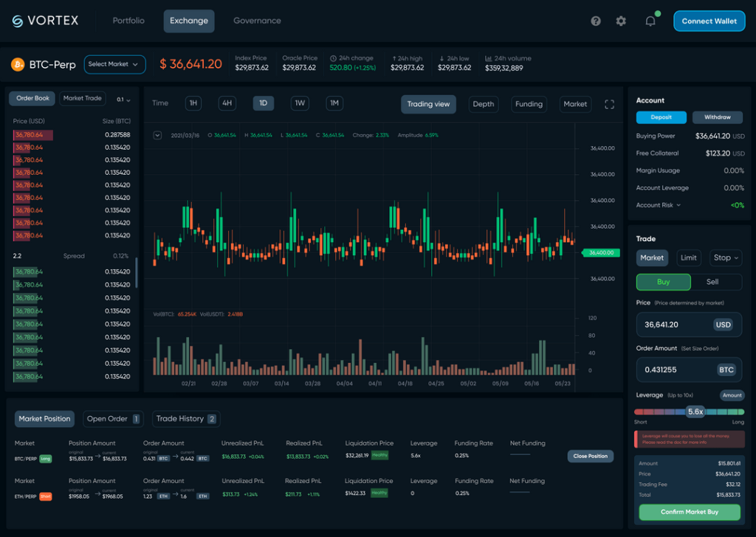
Task: Click the 5.6x leverage slider handle
Action: pos(695,412)
